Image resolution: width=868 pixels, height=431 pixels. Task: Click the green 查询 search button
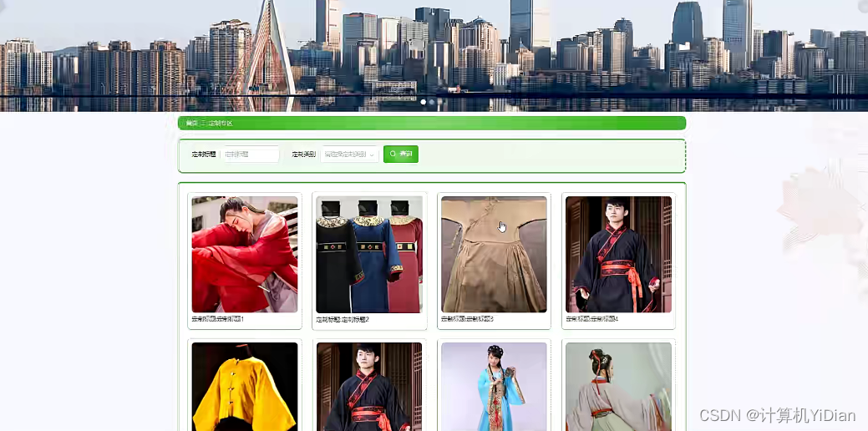point(401,154)
